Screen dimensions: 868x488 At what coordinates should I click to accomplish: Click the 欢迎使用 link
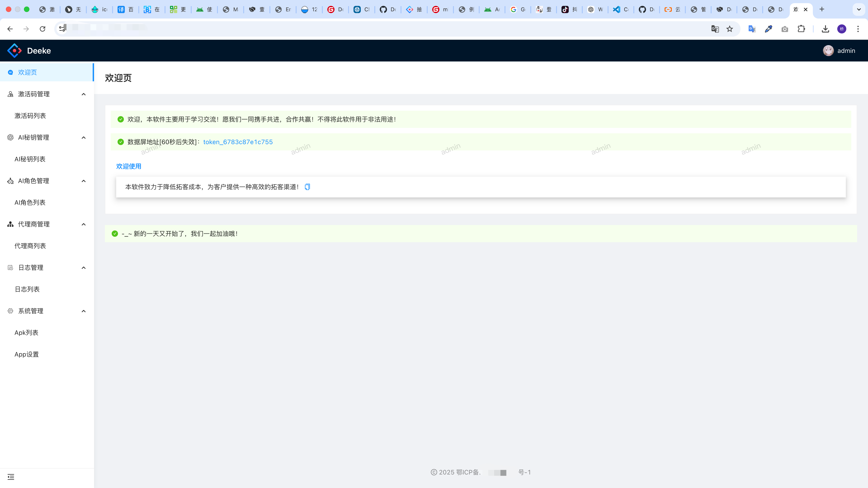(x=129, y=166)
